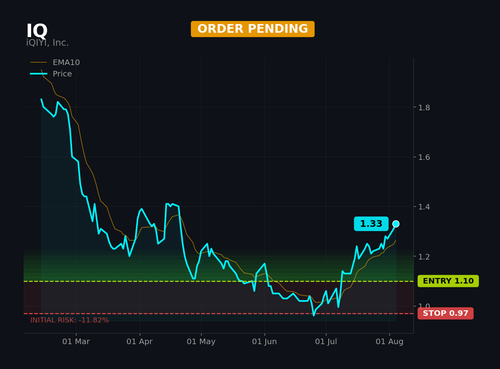
Task: Click the cyan Price legend line swatch
Action: 38,74
